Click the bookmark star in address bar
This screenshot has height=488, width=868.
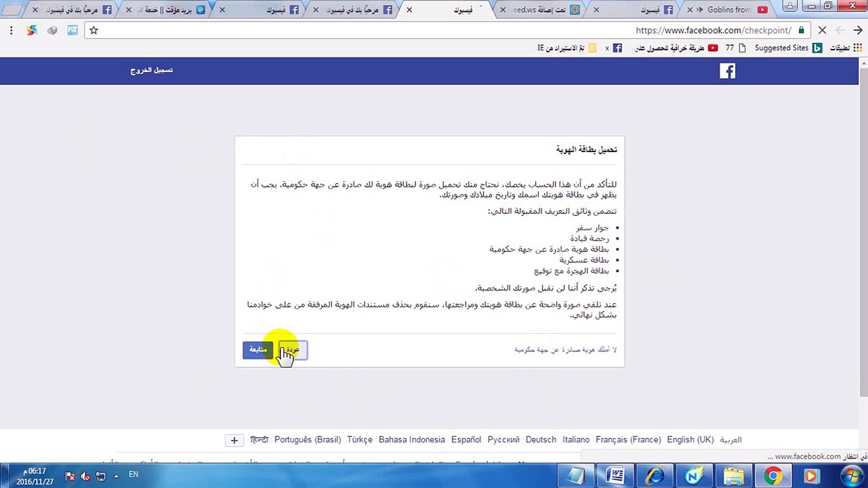tap(94, 30)
